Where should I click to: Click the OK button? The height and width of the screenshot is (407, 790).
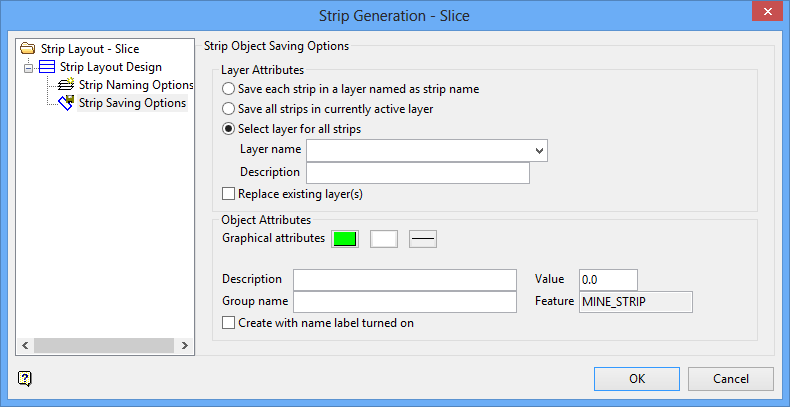point(637,379)
